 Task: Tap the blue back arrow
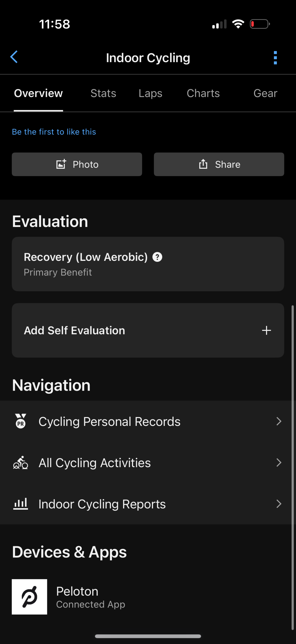click(14, 57)
